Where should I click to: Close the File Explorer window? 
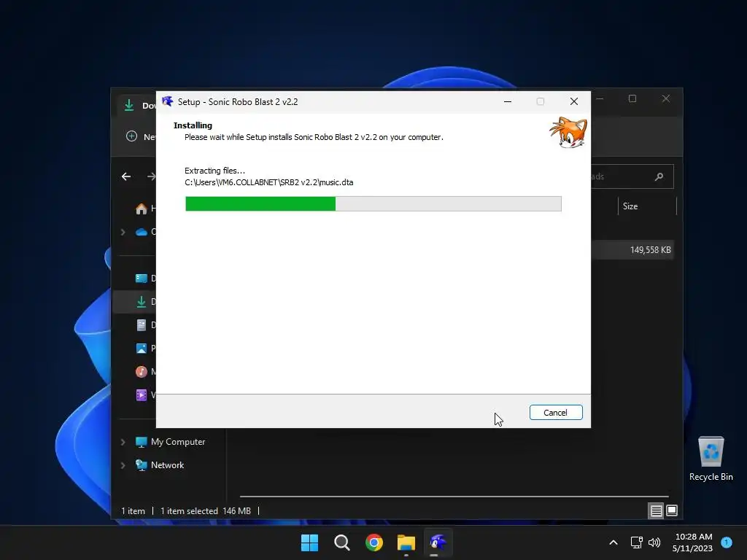(665, 98)
